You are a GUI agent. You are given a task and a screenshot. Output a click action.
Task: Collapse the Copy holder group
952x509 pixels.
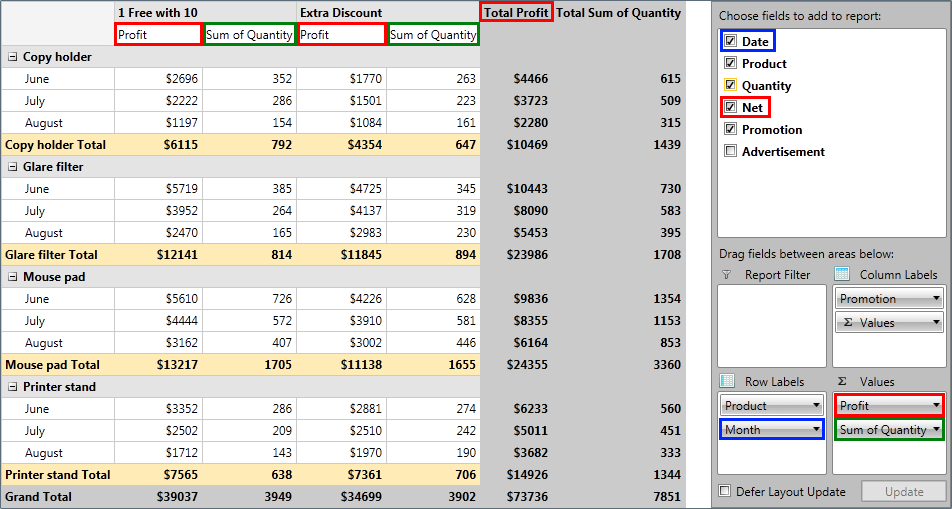(x=13, y=57)
